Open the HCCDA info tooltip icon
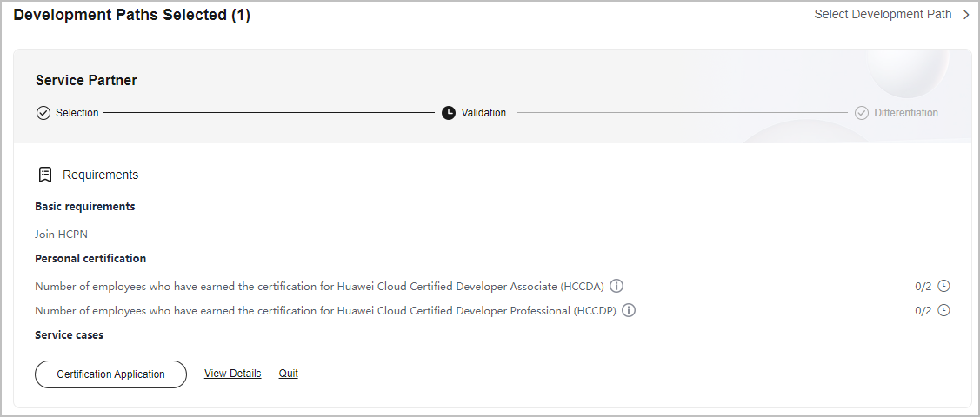Viewport: 980px width, 417px height. [617, 287]
